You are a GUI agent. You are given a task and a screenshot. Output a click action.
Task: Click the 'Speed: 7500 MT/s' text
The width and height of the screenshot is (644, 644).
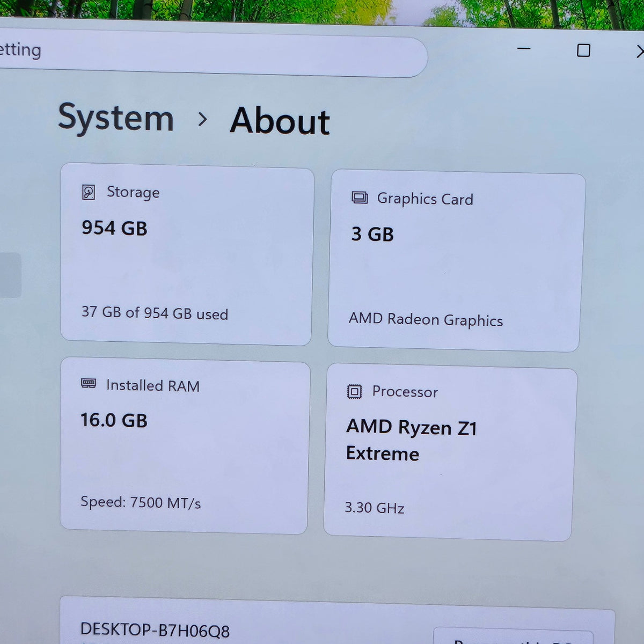point(141,502)
